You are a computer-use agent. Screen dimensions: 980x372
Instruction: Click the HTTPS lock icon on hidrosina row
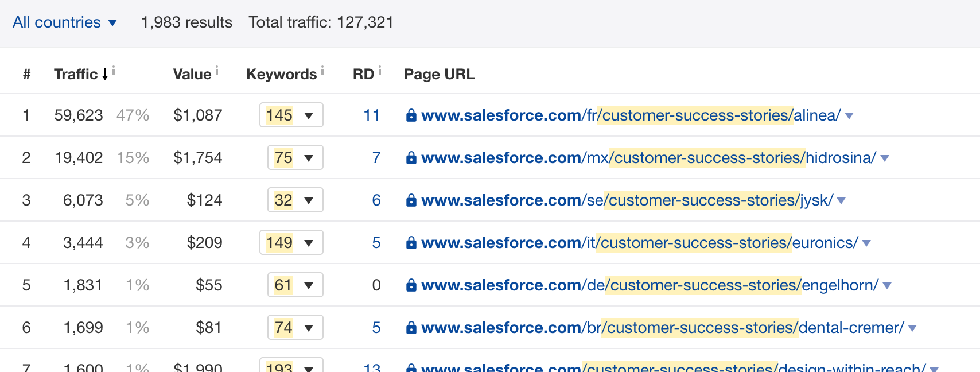411,158
